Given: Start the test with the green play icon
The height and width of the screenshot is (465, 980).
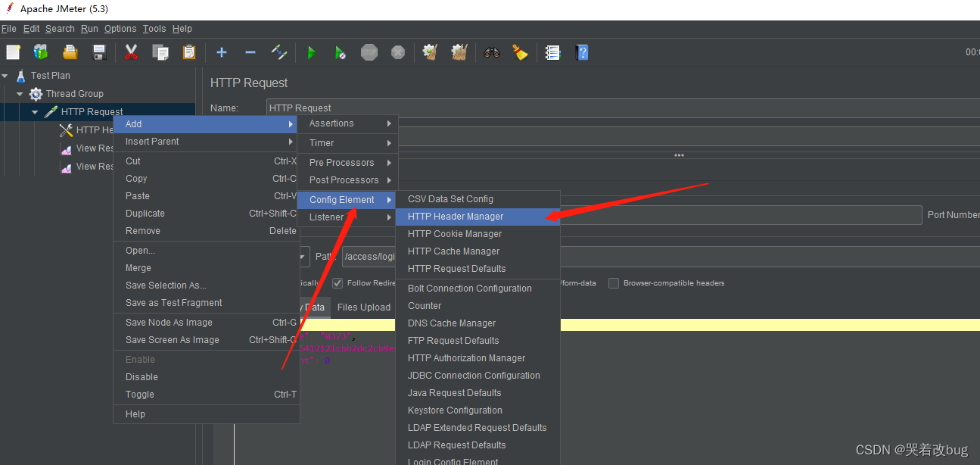Looking at the screenshot, I should click(311, 52).
